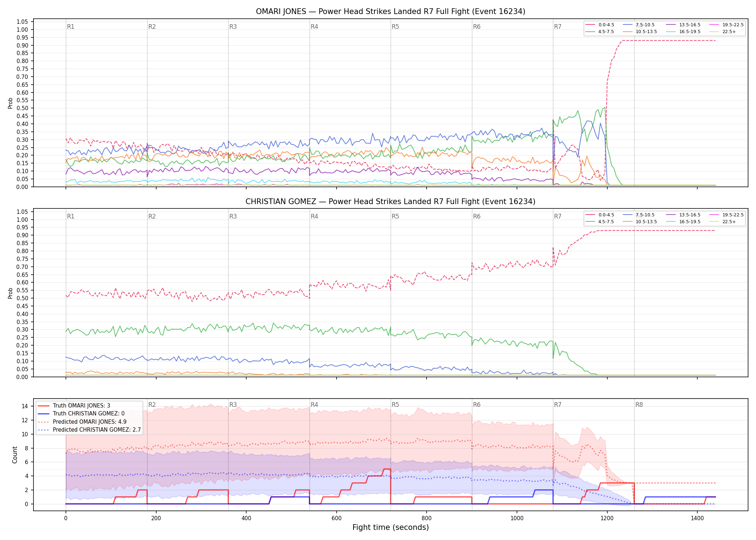Click the 600 tick label on the x-axis
This screenshot has height=540, width=756.
click(x=336, y=518)
